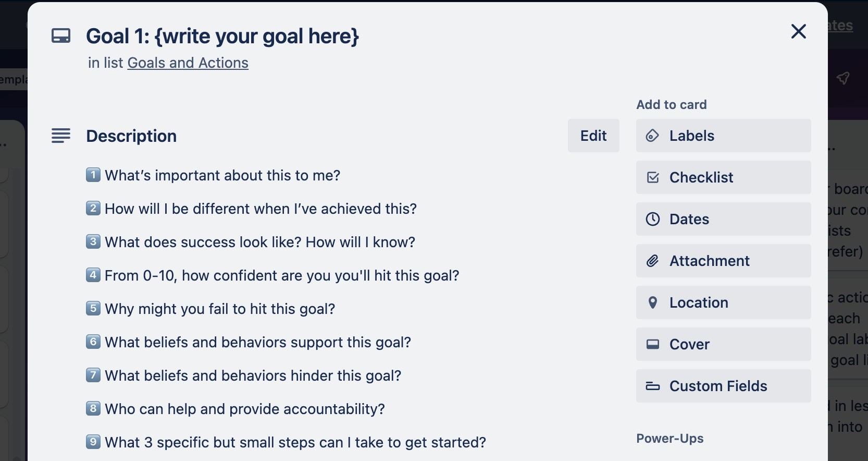This screenshot has width=868, height=461.
Task: Click the Labels tag icon
Action: pos(652,136)
